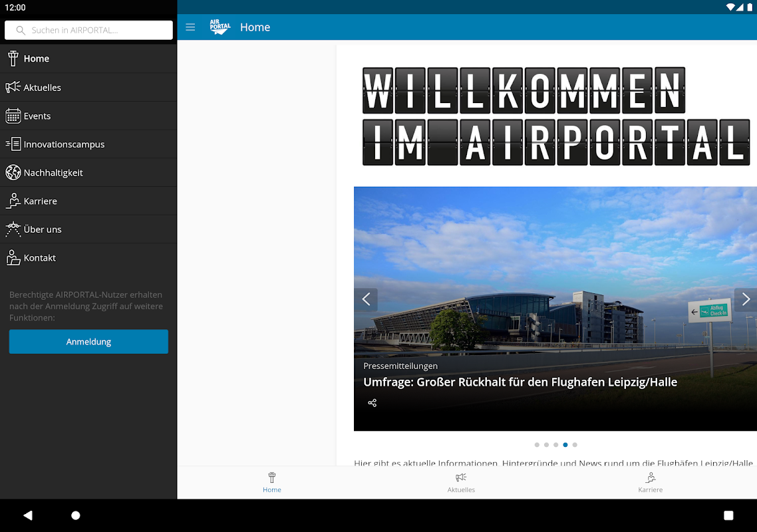The height and width of the screenshot is (532, 757).
Task: Click the Über uns icon
Action: click(13, 229)
